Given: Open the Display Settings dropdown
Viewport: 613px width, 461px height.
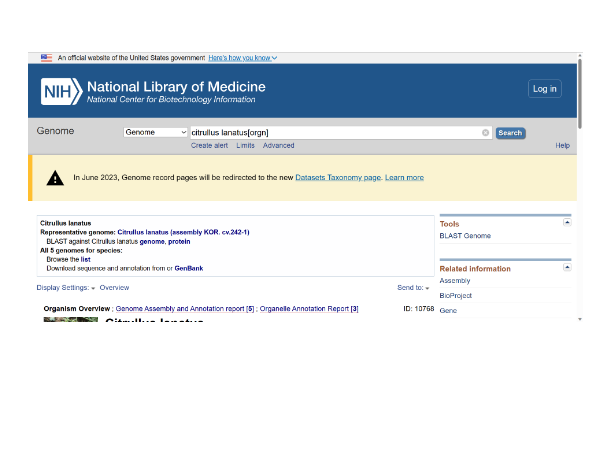Looking at the screenshot, I should 66,288.
